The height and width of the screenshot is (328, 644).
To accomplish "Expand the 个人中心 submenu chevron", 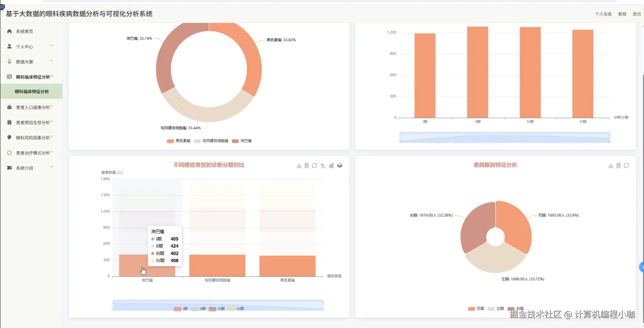I will [x=52, y=45].
